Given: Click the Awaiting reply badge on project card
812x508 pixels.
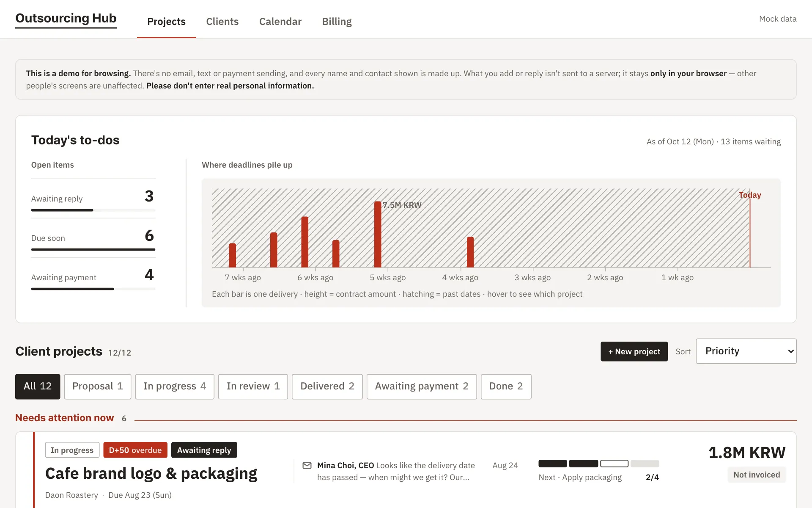Looking at the screenshot, I should coord(204,450).
